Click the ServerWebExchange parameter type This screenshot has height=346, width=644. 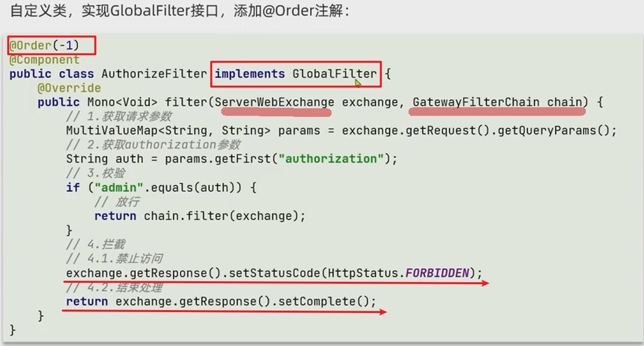pyautogui.click(x=274, y=102)
